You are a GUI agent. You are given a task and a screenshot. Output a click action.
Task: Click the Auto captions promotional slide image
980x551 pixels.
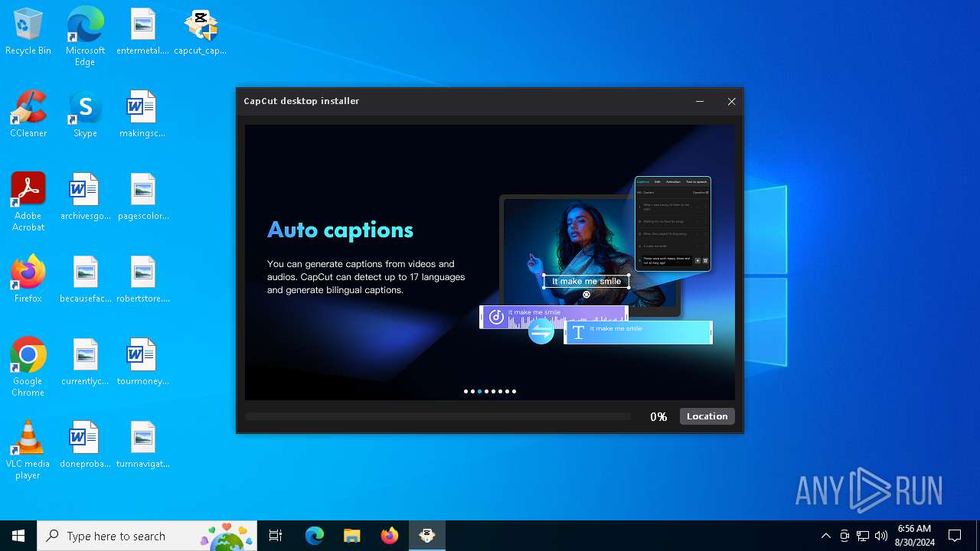pyautogui.click(x=490, y=262)
